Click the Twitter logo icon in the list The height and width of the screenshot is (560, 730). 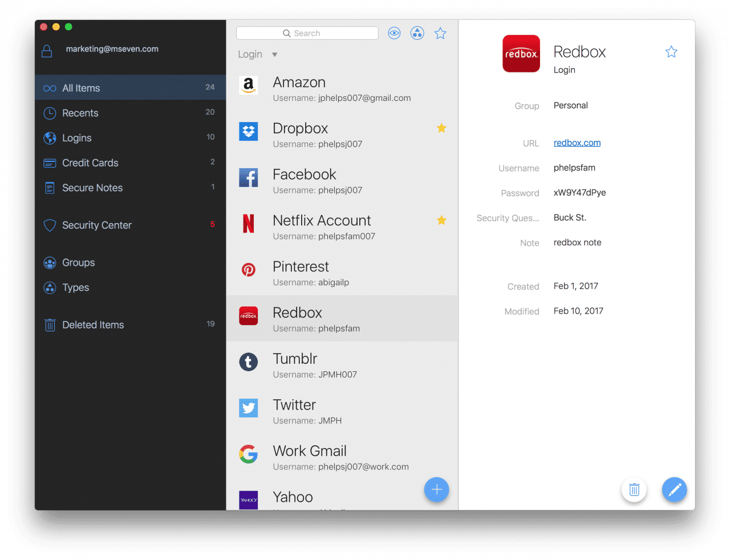coord(248,408)
